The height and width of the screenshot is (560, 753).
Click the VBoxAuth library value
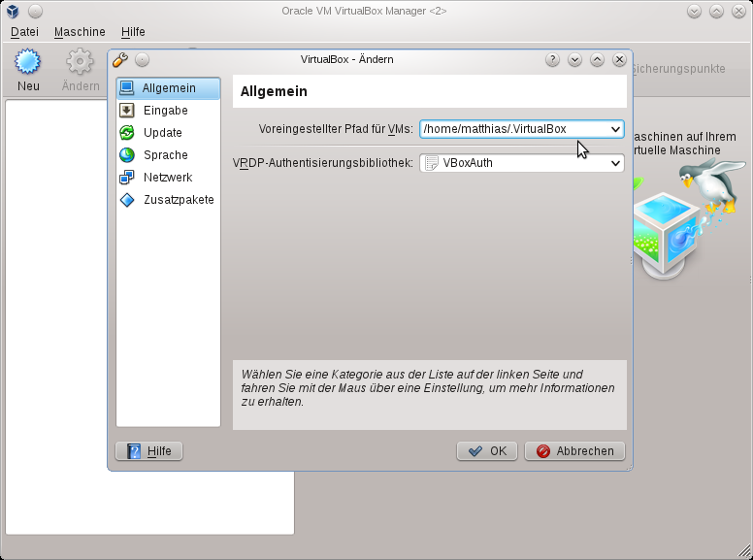(468, 163)
